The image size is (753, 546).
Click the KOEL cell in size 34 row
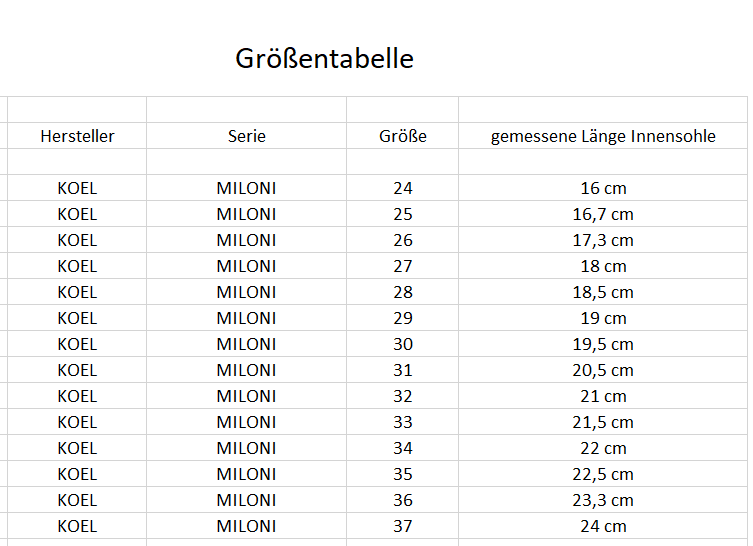pos(77,448)
